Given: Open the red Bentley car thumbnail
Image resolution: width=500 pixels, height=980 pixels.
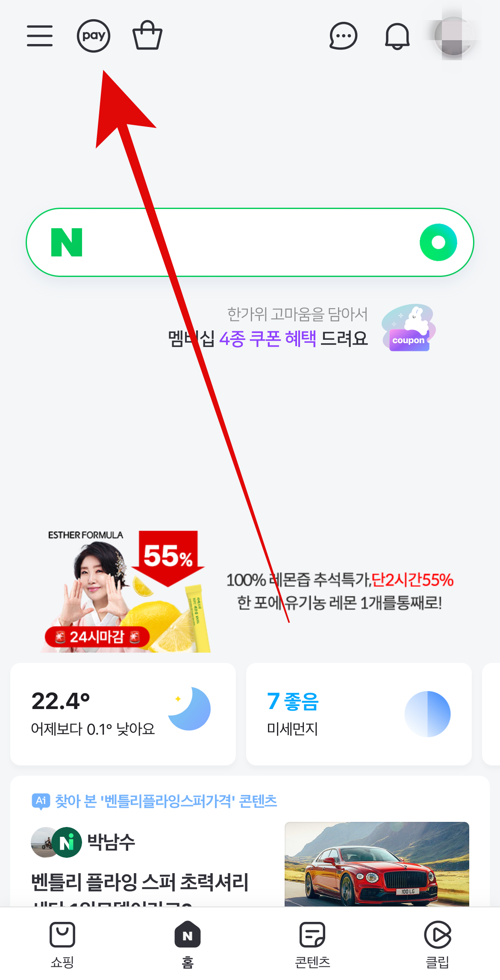Looking at the screenshot, I should pos(377,864).
